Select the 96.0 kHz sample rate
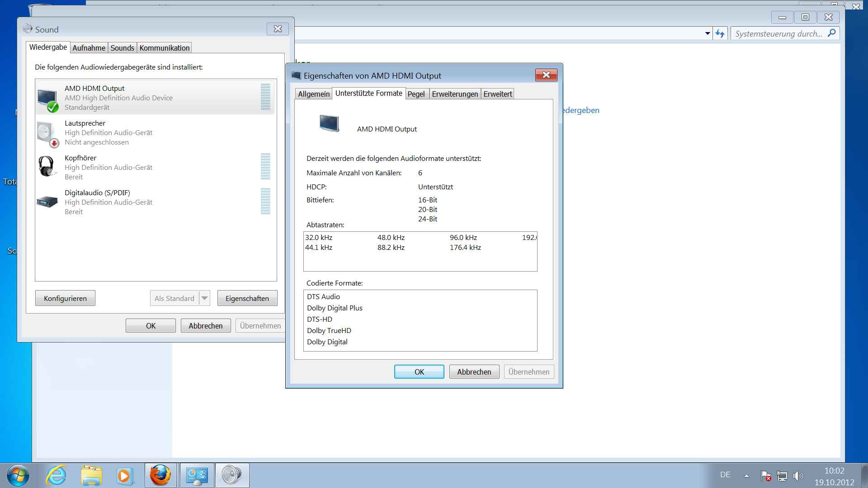Viewport: 868px width, 488px height. [463, 237]
